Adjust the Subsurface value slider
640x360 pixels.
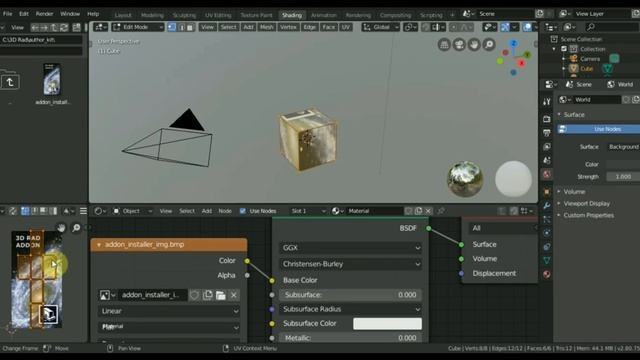(351, 295)
